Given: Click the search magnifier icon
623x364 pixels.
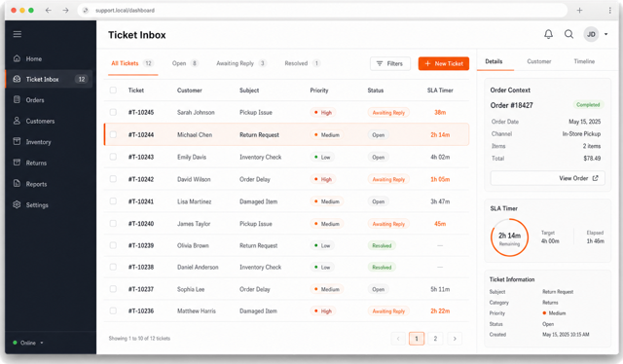Looking at the screenshot, I should coord(568,35).
